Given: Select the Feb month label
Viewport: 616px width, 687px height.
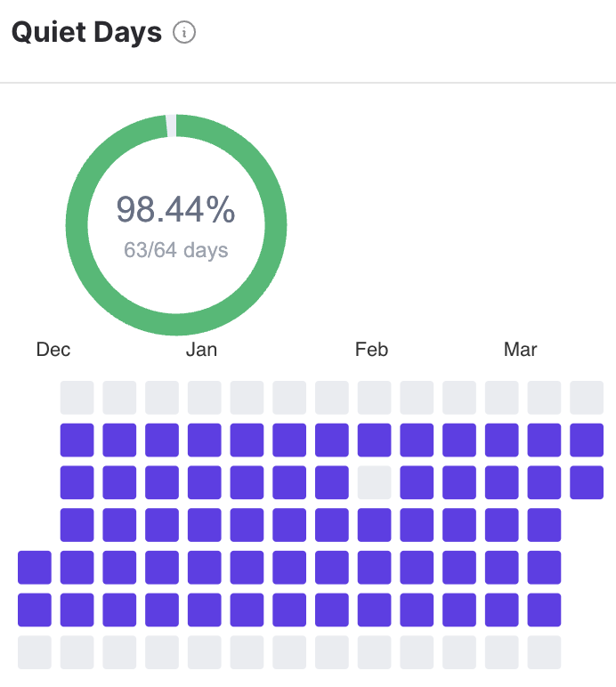Looking at the screenshot, I should coord(371,350).
